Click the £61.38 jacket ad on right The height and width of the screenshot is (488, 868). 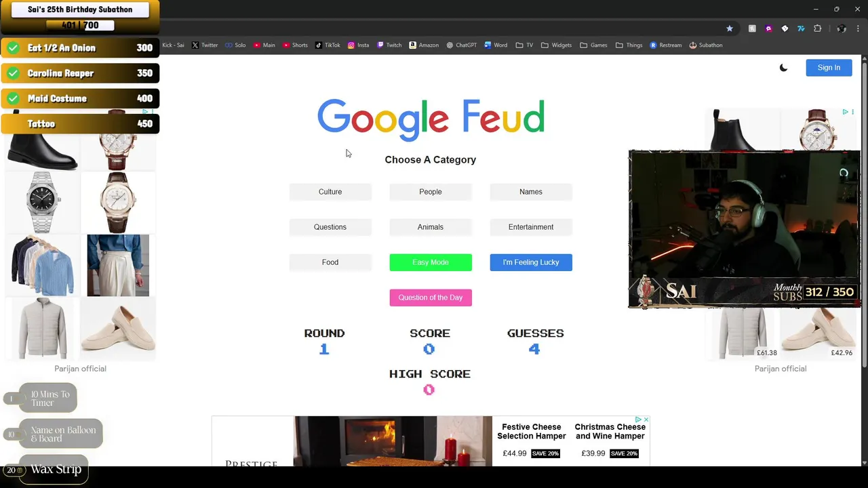(x=743, y=333)
